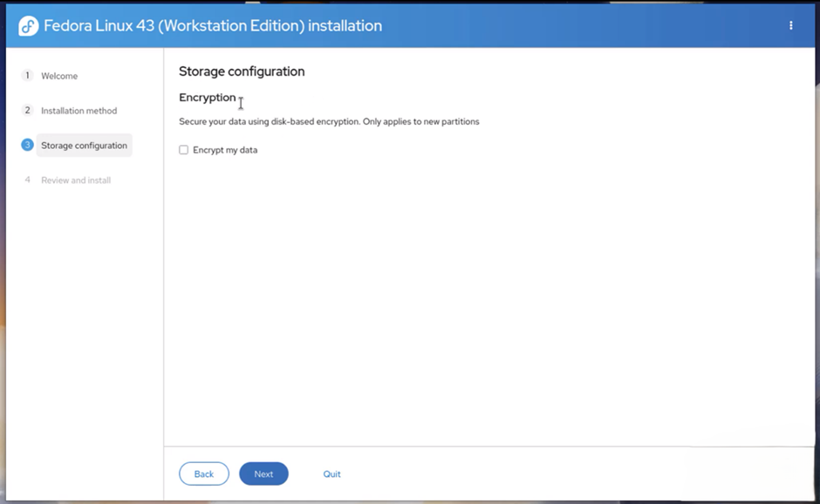Screen dimensions: 820x504
Task: Click the highlighted step 3 number badge
Action: 27,145
